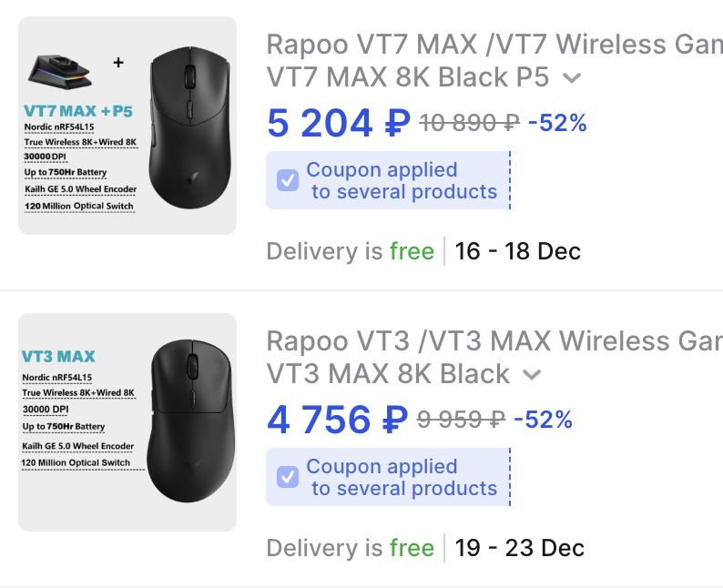Select the VT7 MAX 8K Black P5 variant label
The image size is (723, 588).
(408, 77)
